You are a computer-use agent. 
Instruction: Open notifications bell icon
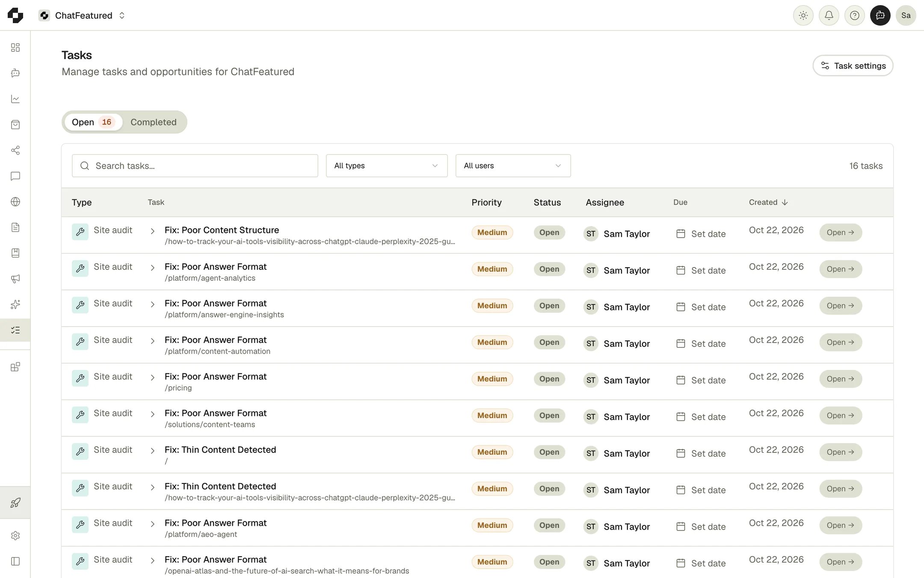pos(829,15)
